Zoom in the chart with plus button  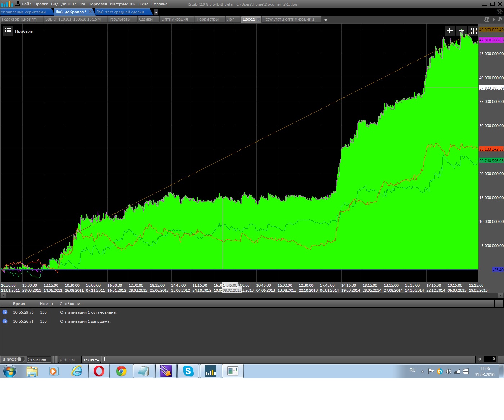tap(450, 31)
